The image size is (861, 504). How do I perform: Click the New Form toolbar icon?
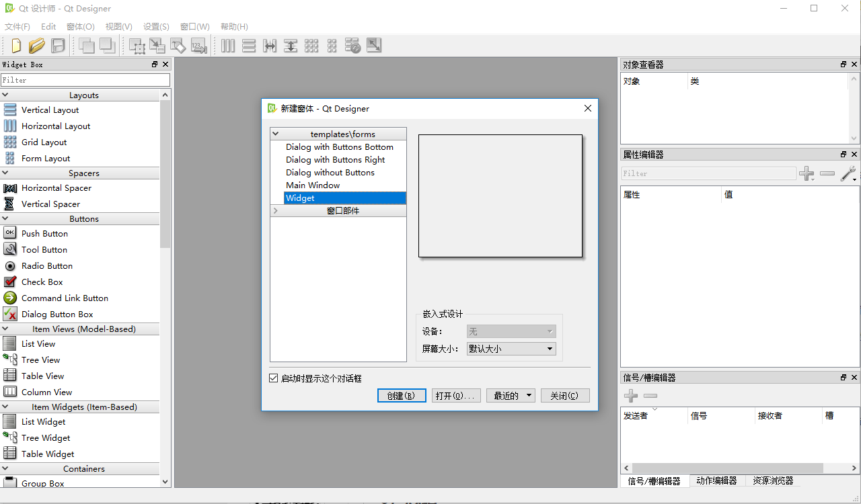(15, 46)
